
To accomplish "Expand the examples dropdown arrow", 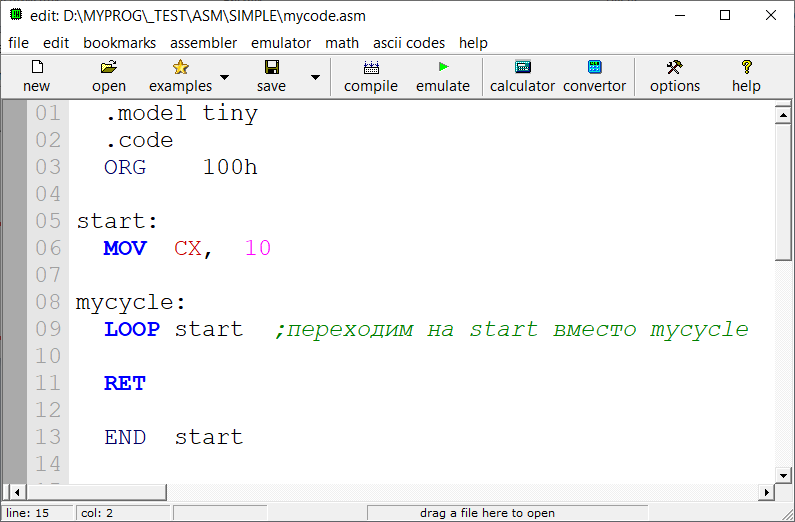I will point(224,77).
